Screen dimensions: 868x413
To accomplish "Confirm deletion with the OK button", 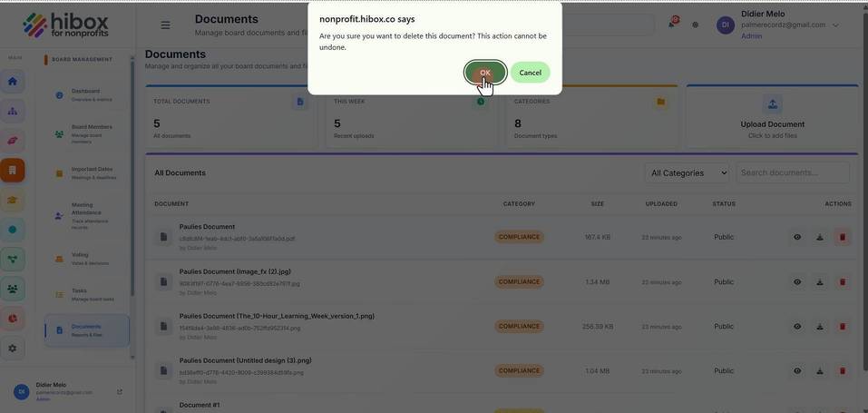I will tap(485, 73).
